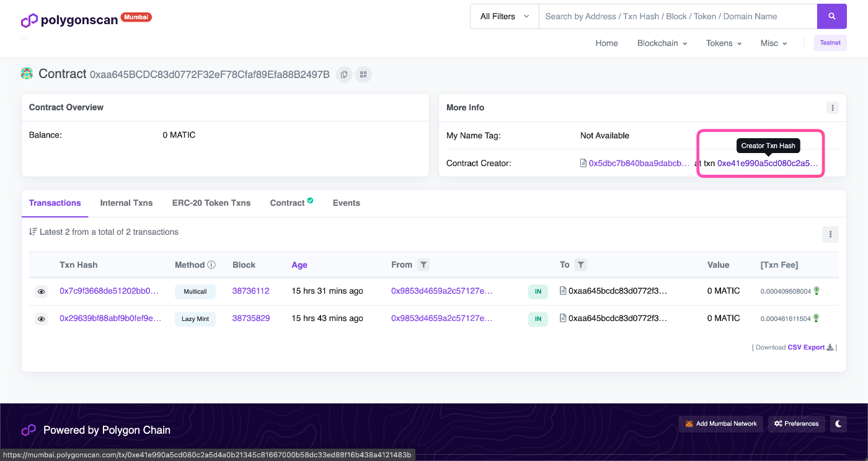Image resolution: width=868 pixels, height=461 pixels.
Task: Open creator txn hash 0xe41e990a5cd080c2a5
Action: (x=768, y=164)
